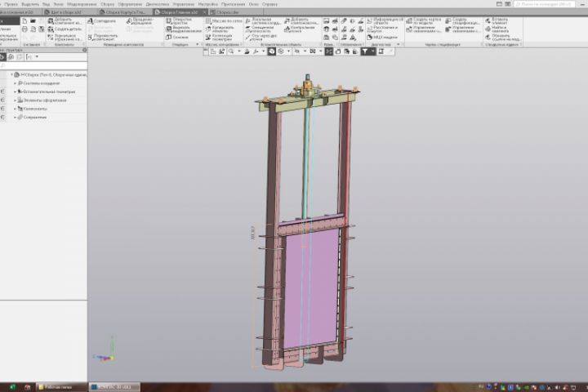Screen dimensions: 588x392
Task: Toggle the funnel filter button in the view toolbar
Action: (364, 51)
